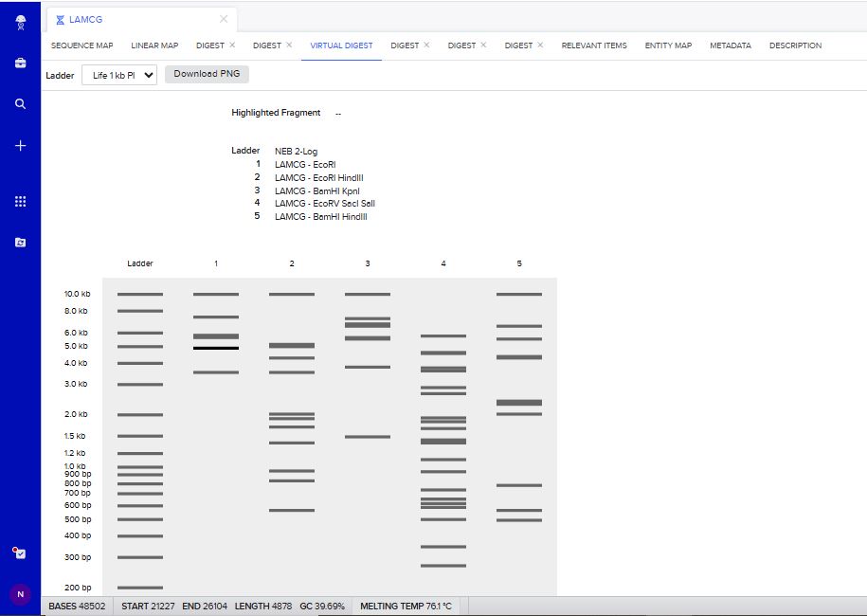Select the black highlighted band in lane 1

[x=216, y=349]
